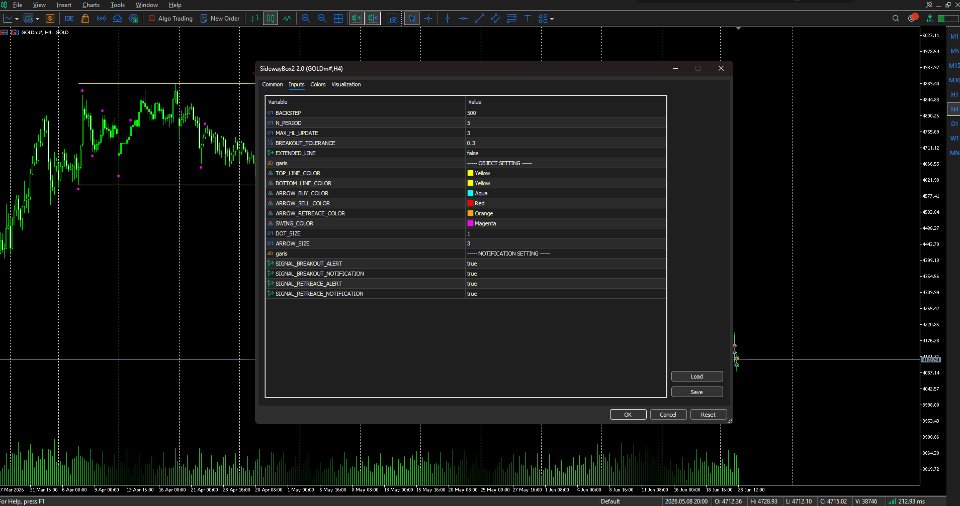
Task: Select the trendline drawing tool
Action: [479, 18]
